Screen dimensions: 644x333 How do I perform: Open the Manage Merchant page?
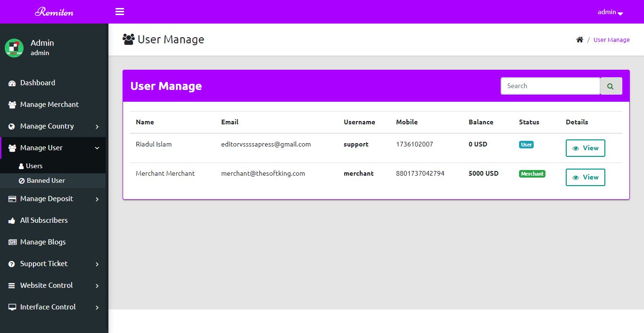pyautogui.click(x=49, y=105)
